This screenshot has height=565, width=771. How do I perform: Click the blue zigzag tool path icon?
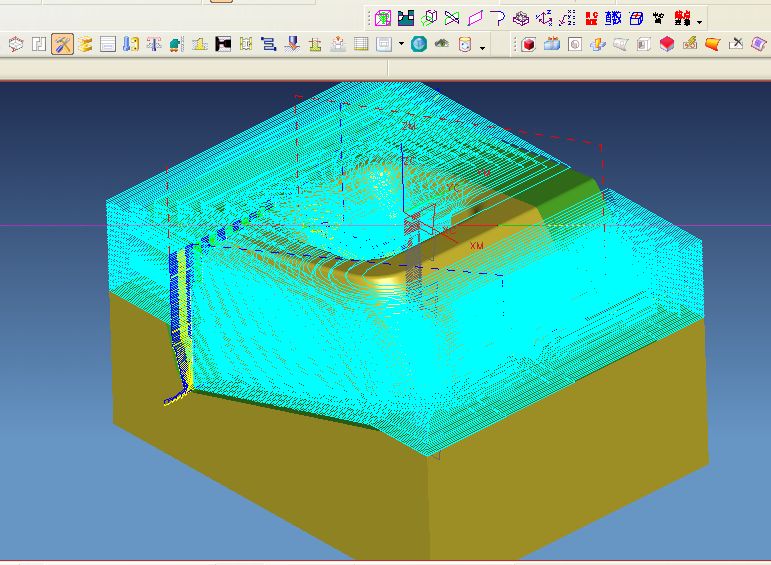(268, 44)
